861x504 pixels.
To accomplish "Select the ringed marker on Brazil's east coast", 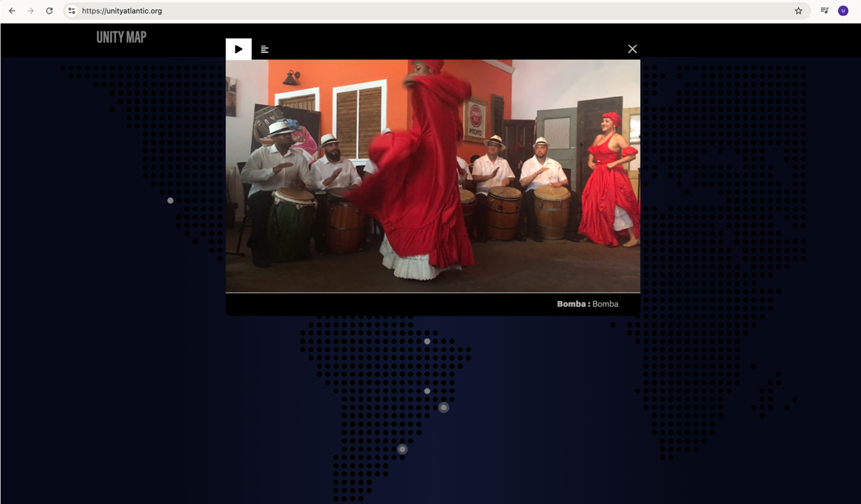I will 443,408.
